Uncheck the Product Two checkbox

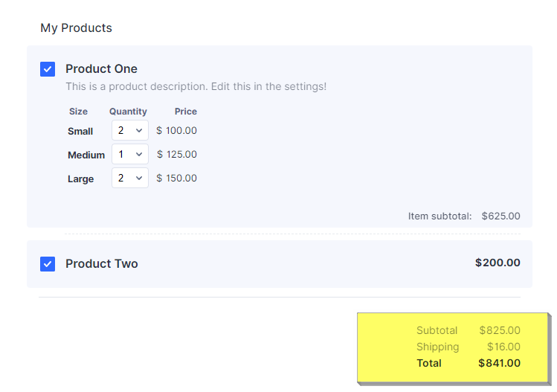(48, 264)
